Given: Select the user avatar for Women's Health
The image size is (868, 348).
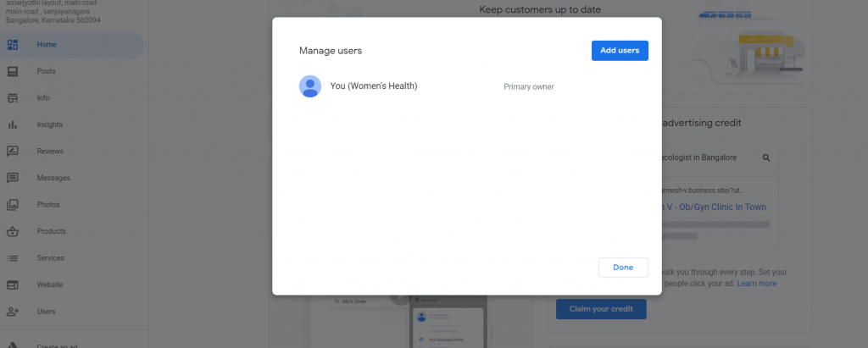Looking at the screenshot, I should coord(310,86).
